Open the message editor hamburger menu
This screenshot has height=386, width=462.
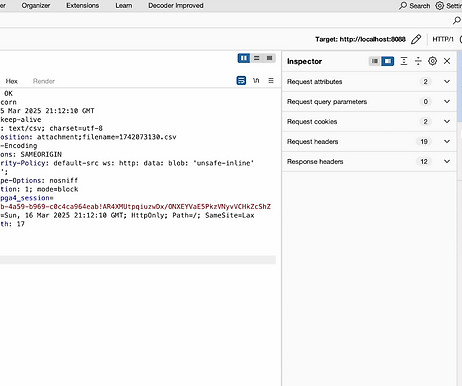pyautogui.click(x=271, y=81)
